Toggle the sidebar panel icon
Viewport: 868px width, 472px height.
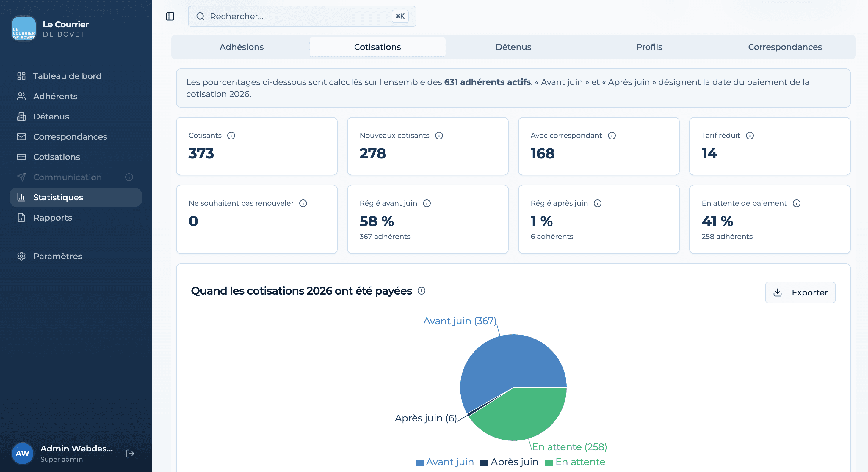point(170,16)
